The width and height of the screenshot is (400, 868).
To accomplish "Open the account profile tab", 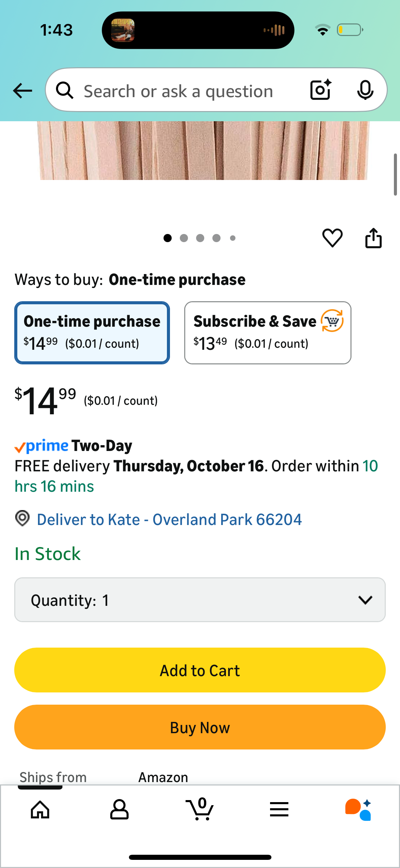I will tap(119, 809).
